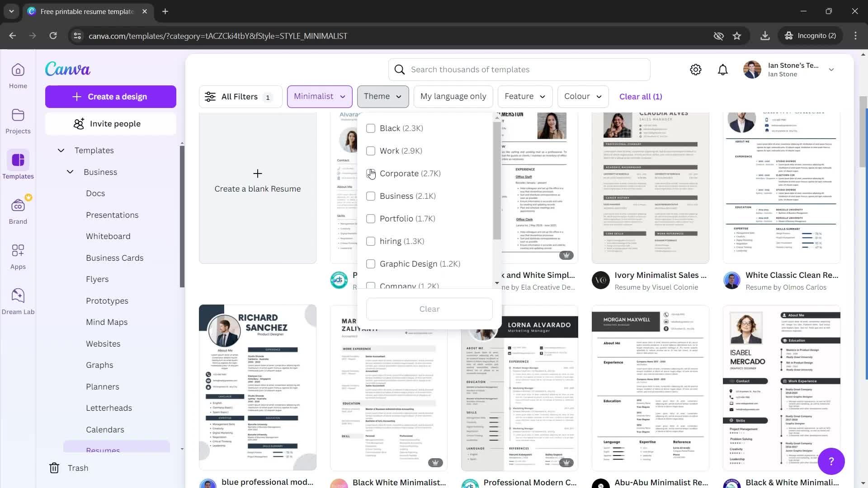The height and width of the screenshot is (488, 868).
Task: Open the Projects folder icon
Action: point(18,115)
